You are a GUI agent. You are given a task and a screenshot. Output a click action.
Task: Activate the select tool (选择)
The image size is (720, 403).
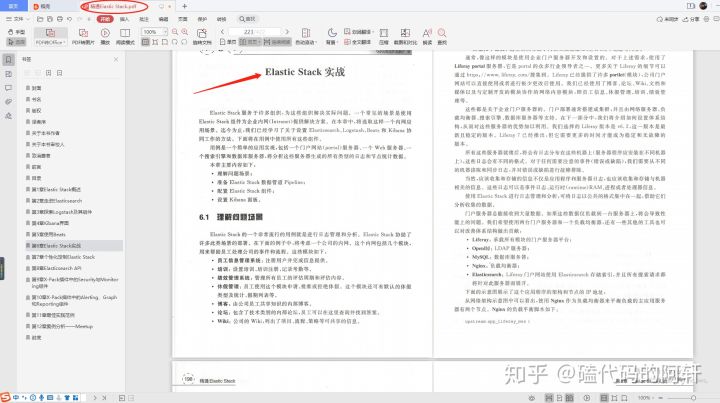(17, 42)
